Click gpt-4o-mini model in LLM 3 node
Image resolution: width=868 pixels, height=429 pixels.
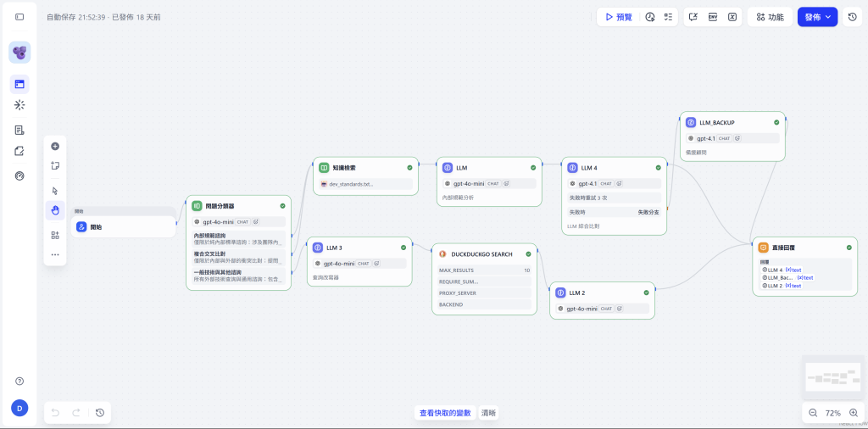(x=359, y=264)
